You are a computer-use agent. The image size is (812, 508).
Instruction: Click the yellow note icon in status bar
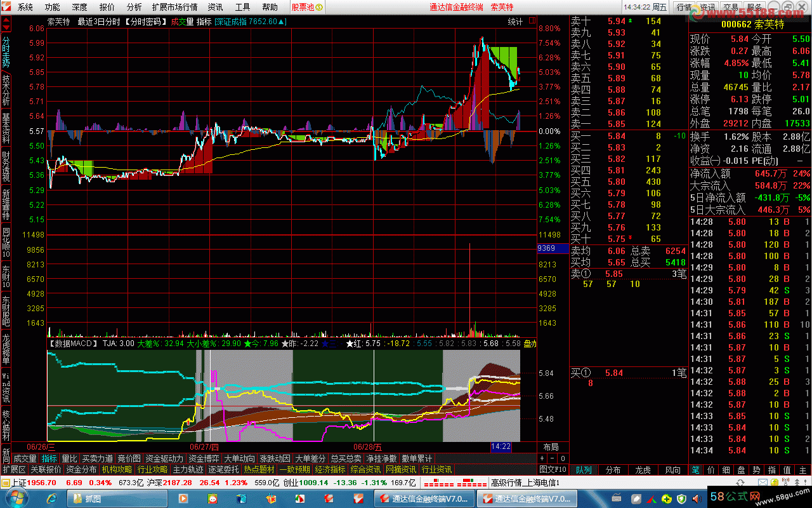pos(774,483)
